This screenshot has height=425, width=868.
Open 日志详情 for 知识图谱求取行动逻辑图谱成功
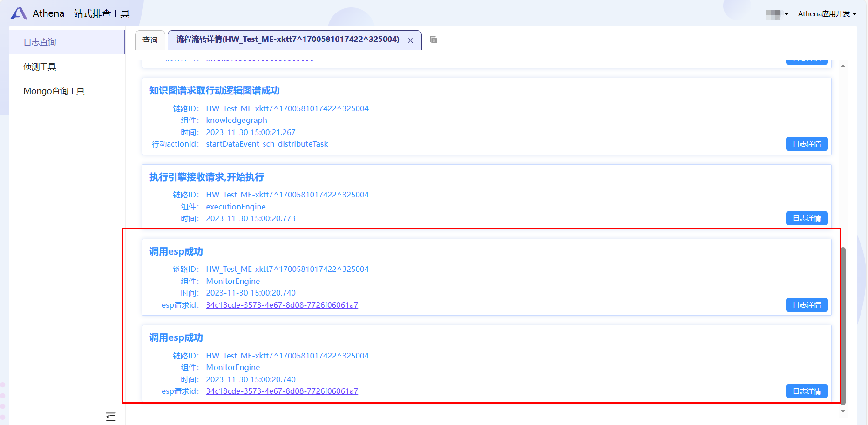(x=807, y=144)
